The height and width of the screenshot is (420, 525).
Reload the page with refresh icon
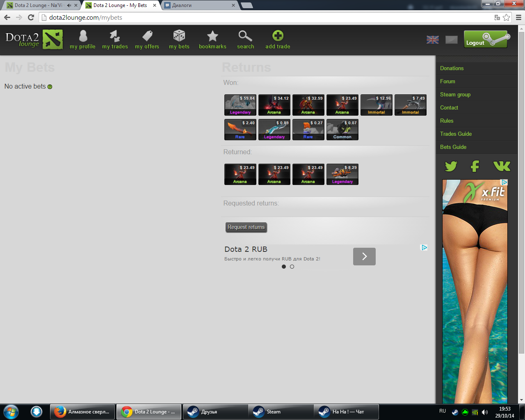click(x=31, y=17)
